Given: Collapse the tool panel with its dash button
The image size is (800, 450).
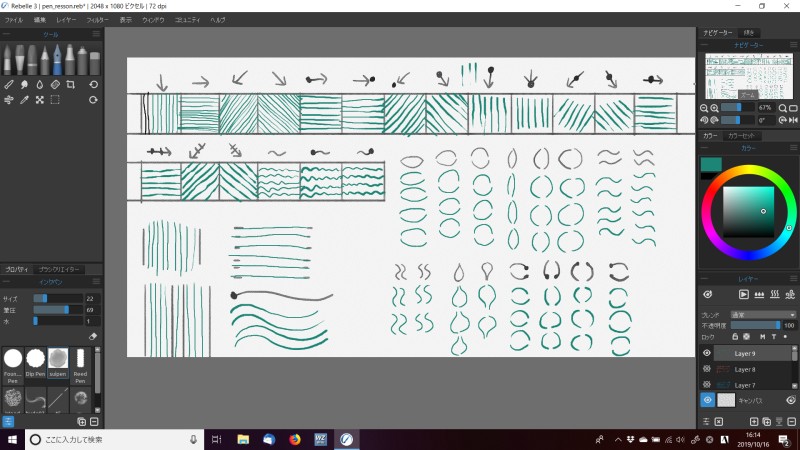Looking at the screenshot, I should click(x=6, y=34).
